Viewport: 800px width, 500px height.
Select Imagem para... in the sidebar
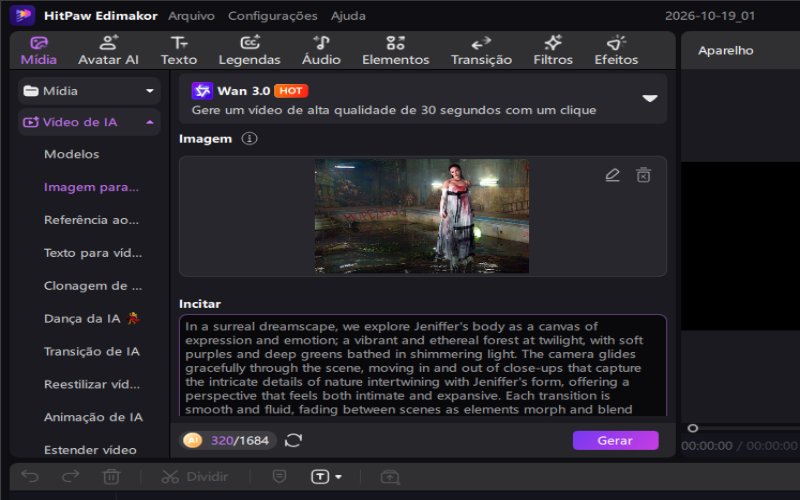[91, 187]
